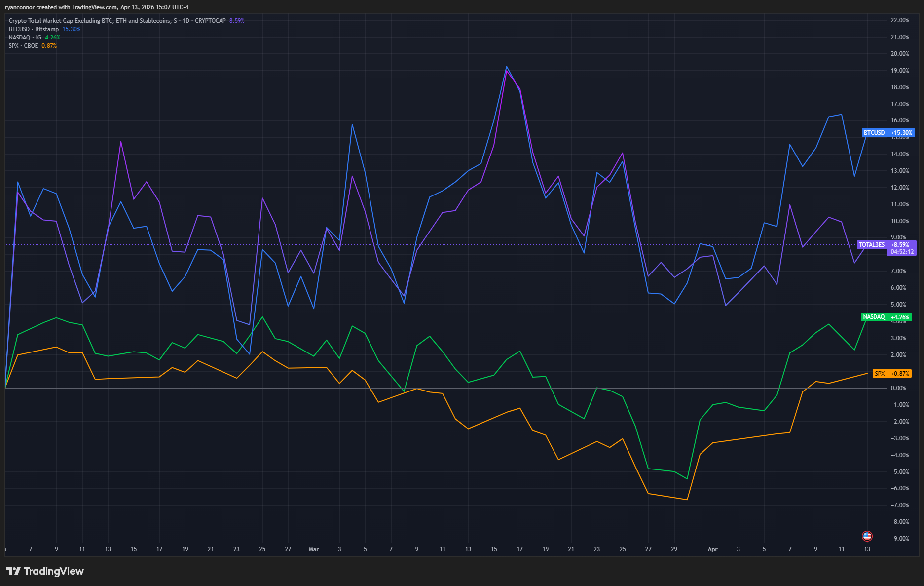The height and width of the screenshot is (586, 924).
Task: Click the +15.30% value tag
Action: (x=901, y=133)
